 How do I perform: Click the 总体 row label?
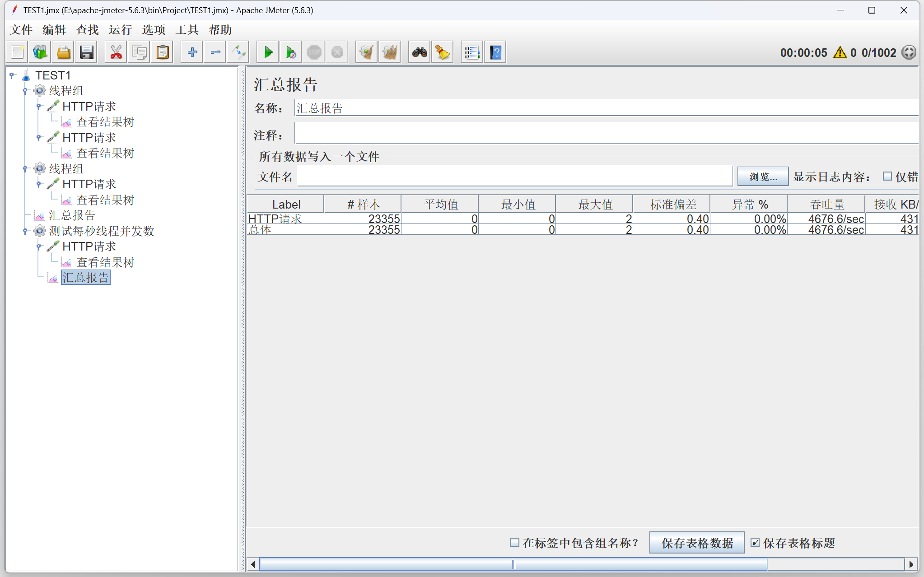coord(260,230)
